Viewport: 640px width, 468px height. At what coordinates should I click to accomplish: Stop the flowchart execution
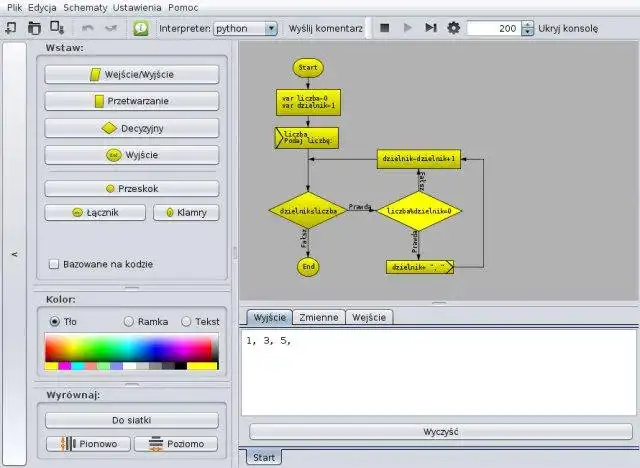(384, 28)
